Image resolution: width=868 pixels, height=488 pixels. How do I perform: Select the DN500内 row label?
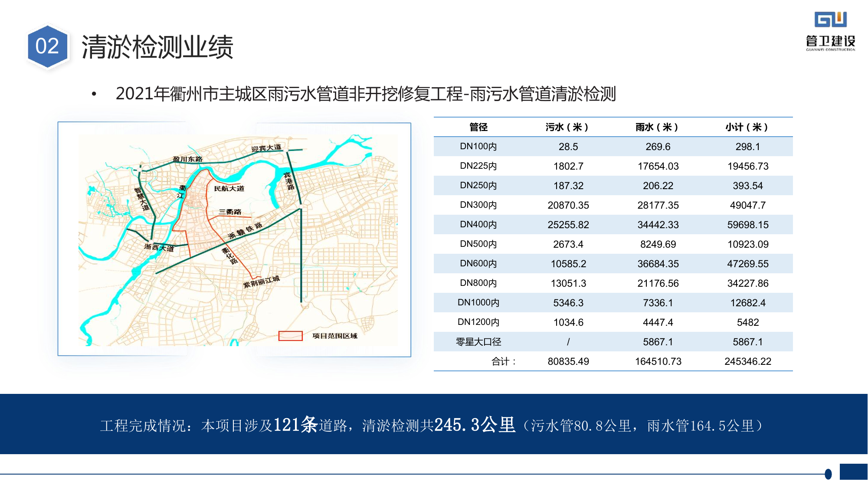pos(478,244)
